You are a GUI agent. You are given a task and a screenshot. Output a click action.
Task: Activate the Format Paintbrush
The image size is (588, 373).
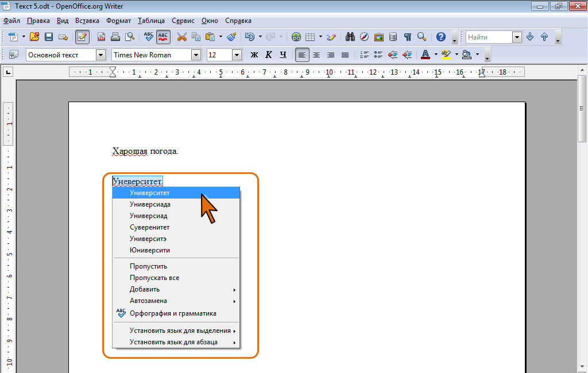(x=232, y=37)
